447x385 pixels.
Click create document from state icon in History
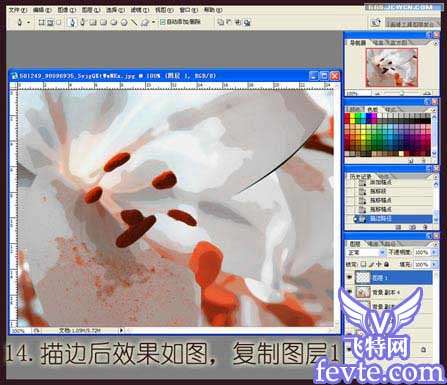(398, 227)
